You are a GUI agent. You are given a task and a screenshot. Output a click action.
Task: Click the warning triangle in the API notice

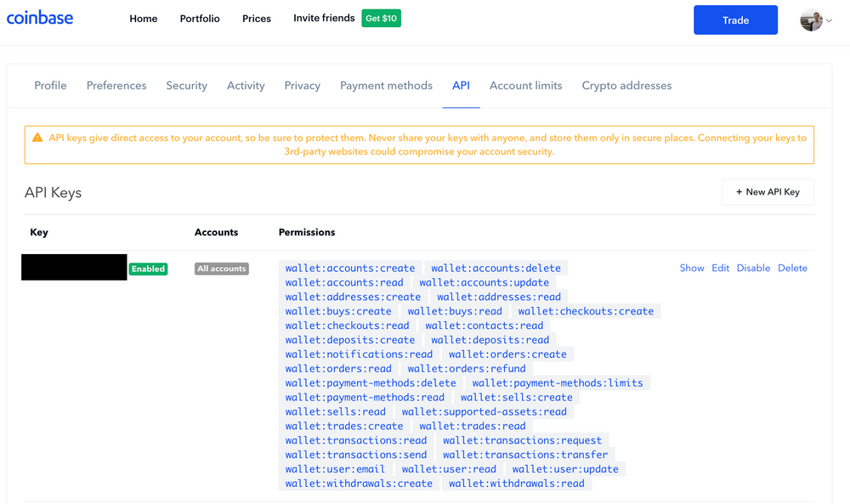(x=37, y=136)
